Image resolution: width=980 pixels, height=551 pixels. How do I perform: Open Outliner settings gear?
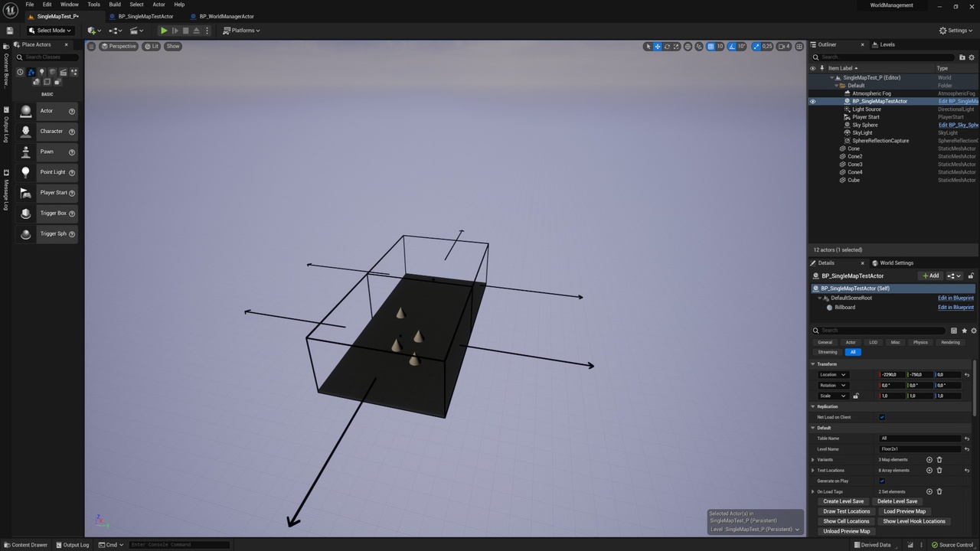pos(973,57)
